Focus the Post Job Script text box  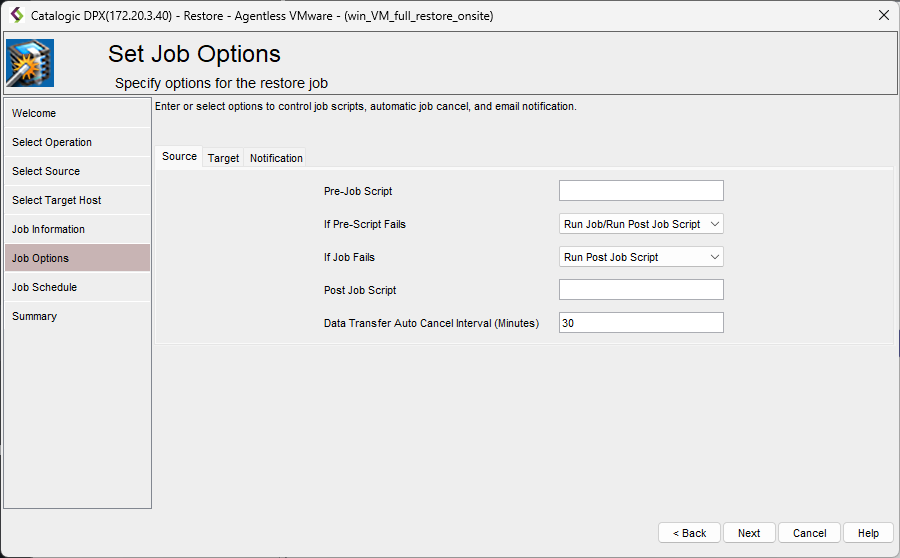coord(640,290)
